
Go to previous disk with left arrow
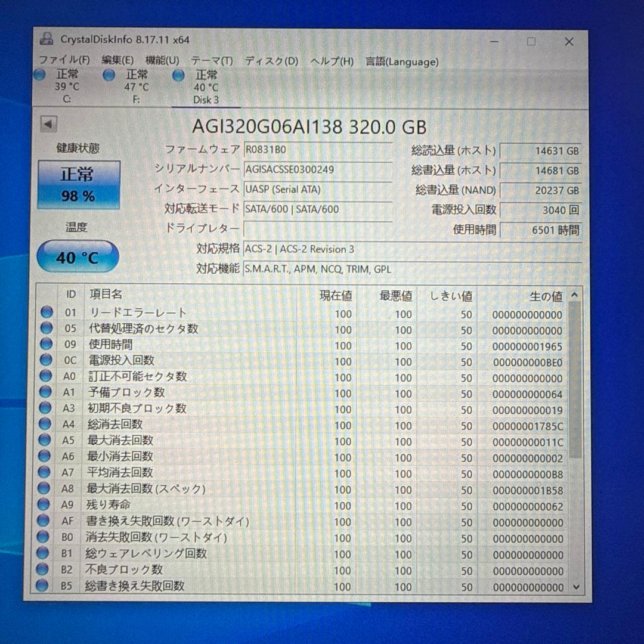click(x=48, y=124)
